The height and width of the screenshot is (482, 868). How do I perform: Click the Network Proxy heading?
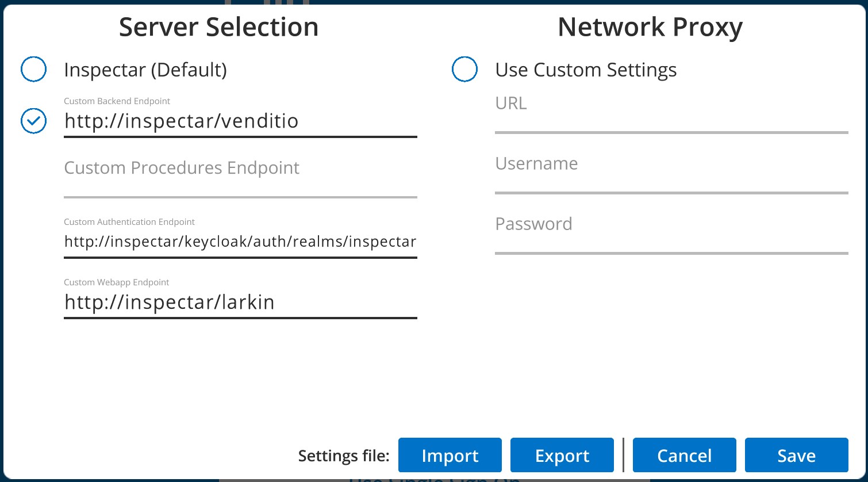650,27
